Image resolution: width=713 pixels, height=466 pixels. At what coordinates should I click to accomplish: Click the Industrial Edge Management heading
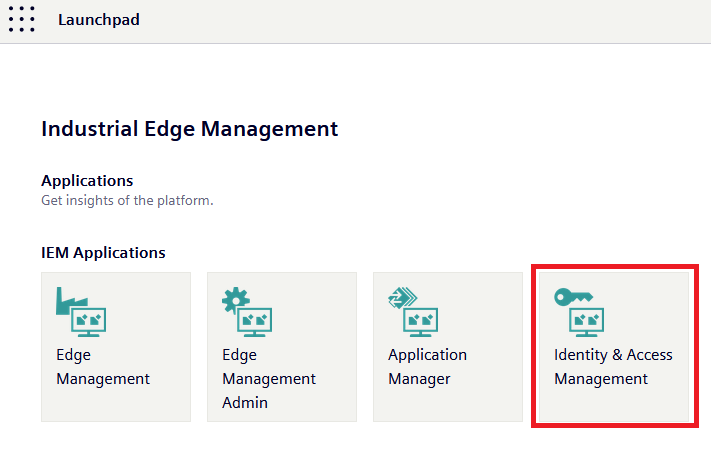pos(189,129)
